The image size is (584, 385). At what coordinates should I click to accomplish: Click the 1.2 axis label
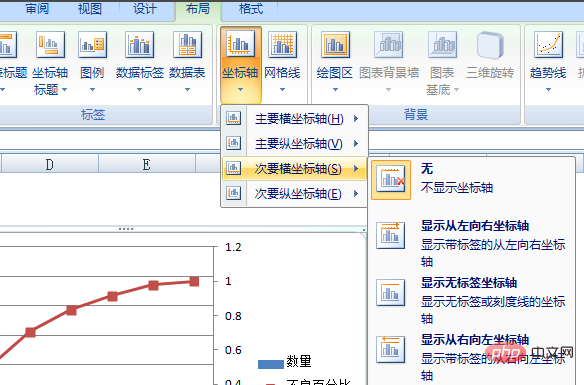click(233, 247)
